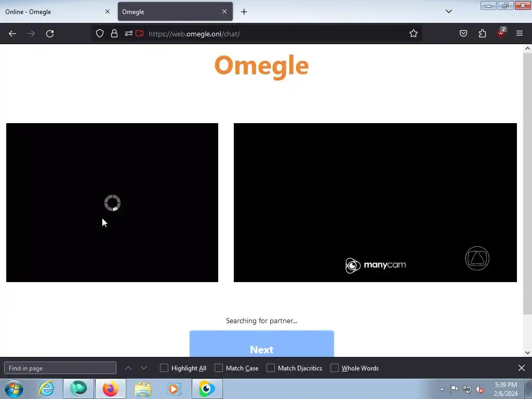Reload the current page
The height and width of the screenshot is (399, 532).
[x=50, y=34]
